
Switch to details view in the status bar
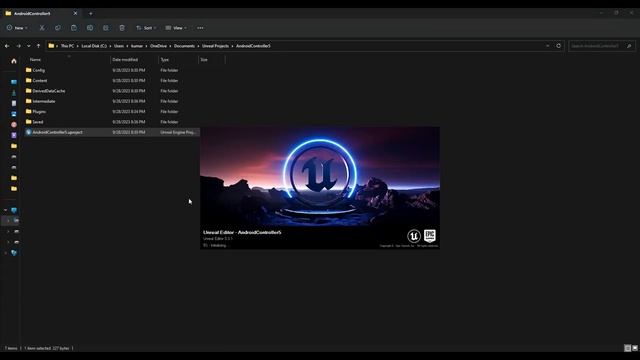coord(627,348)
